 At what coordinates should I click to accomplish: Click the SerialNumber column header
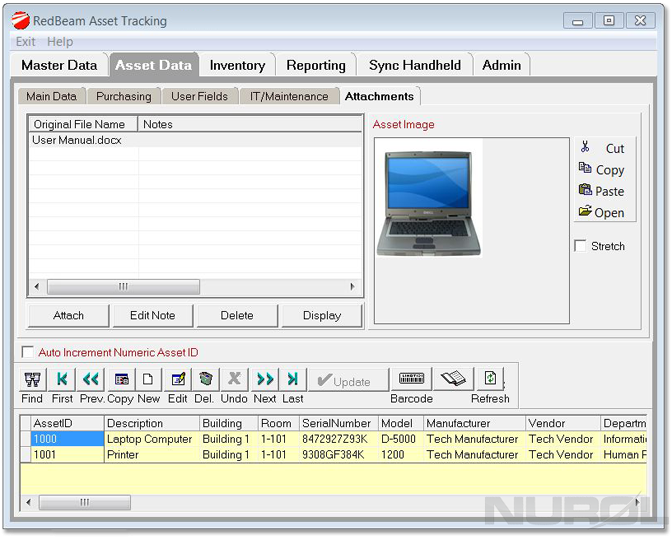coord(338,423)
